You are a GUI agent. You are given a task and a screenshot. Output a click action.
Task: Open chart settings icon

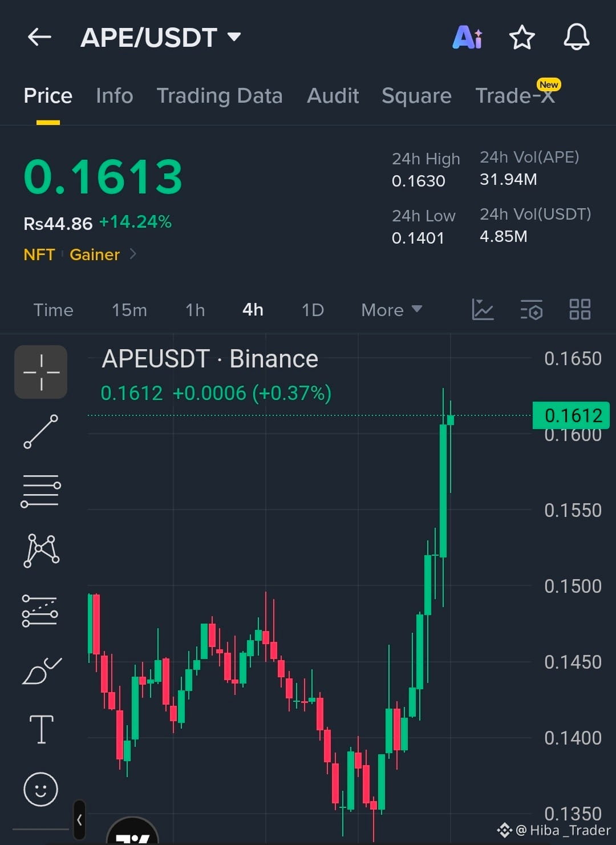pos(532,310)
